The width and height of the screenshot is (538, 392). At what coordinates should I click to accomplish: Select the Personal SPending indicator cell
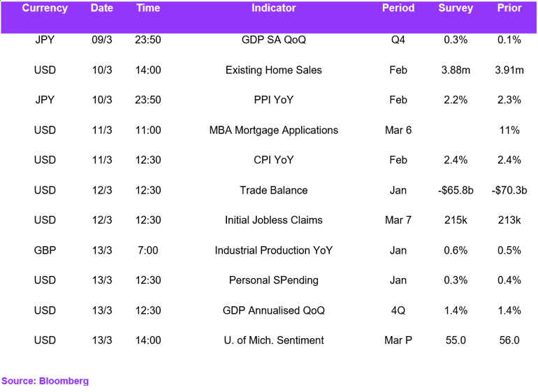pos(273,280)
